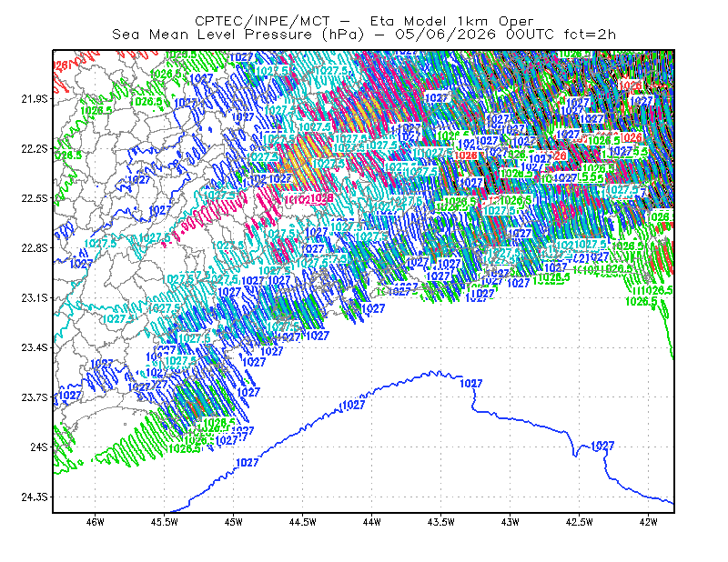Click the offshore 1027 contour label near 44.1W
The height and width of the screenshot is (562, 728).
pos(353,406)
